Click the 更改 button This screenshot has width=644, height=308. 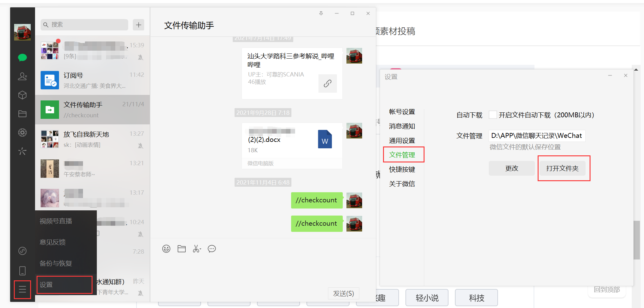tap(512, 168)
